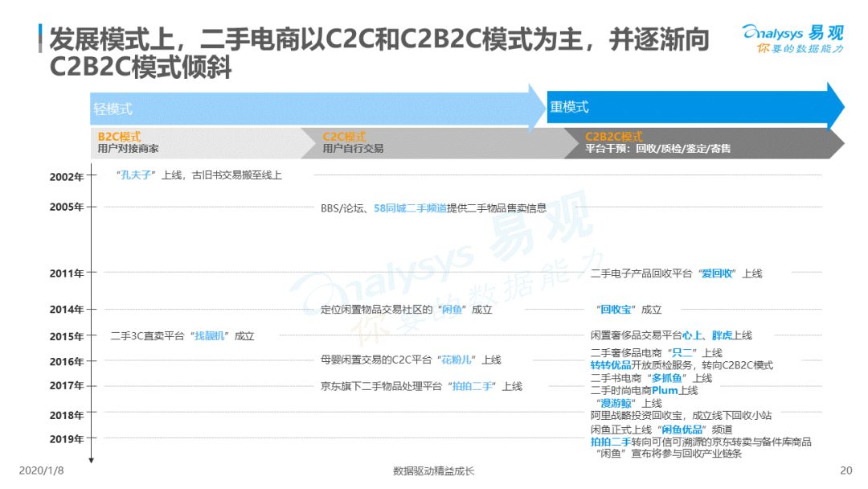868x489 pixels.
Task: Click the blue 胖虎 text
Action: point(722,335)
